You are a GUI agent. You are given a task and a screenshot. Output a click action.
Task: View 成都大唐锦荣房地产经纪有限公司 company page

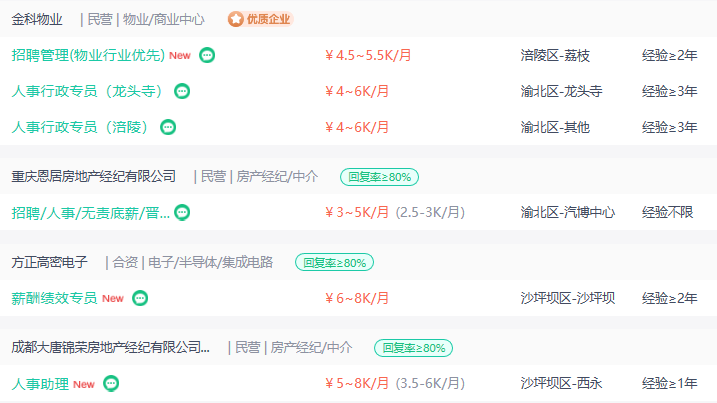[111, 348]
